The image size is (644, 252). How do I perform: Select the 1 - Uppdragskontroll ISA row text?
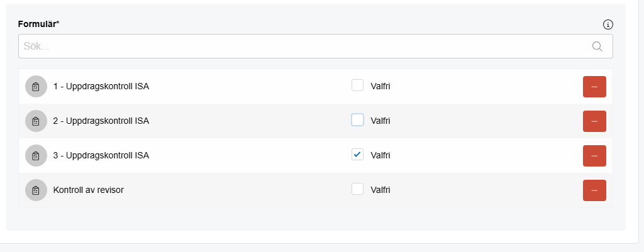point(101,87)
